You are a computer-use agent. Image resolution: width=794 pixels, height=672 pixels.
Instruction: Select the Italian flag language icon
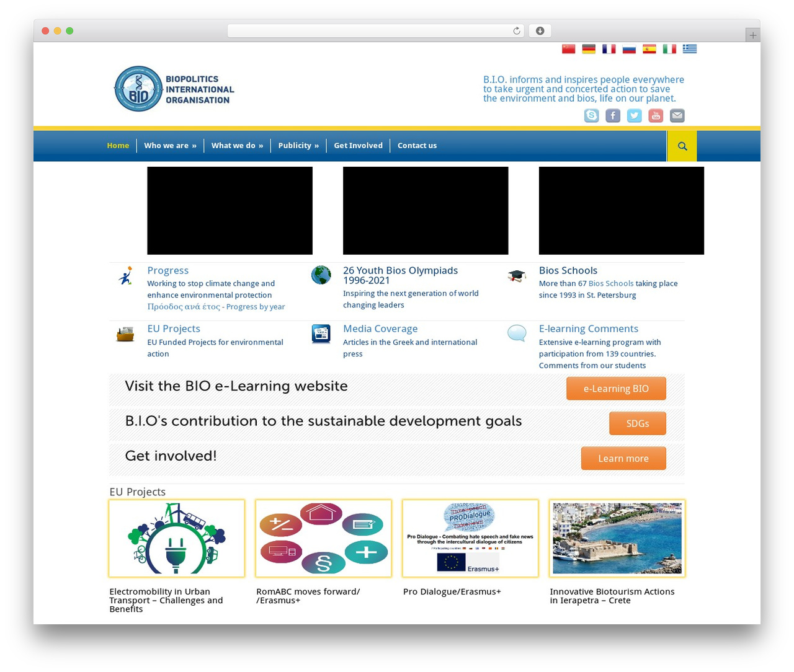(x=669, y=49)
